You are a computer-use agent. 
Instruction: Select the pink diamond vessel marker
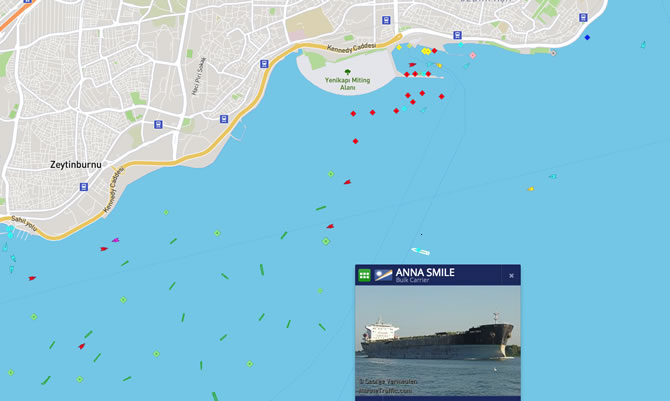tap(473, 55)
